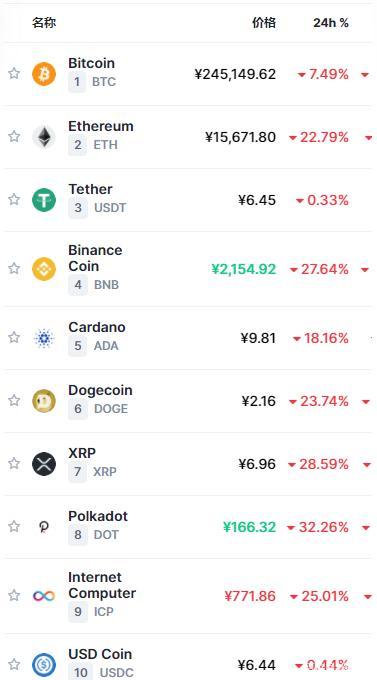Expand the arrow at XRP row end
Screen dimensions: 377x680
366,465
